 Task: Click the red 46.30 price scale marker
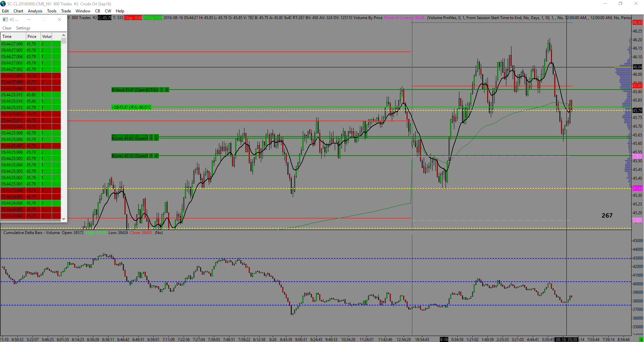(x=637, y=22)
